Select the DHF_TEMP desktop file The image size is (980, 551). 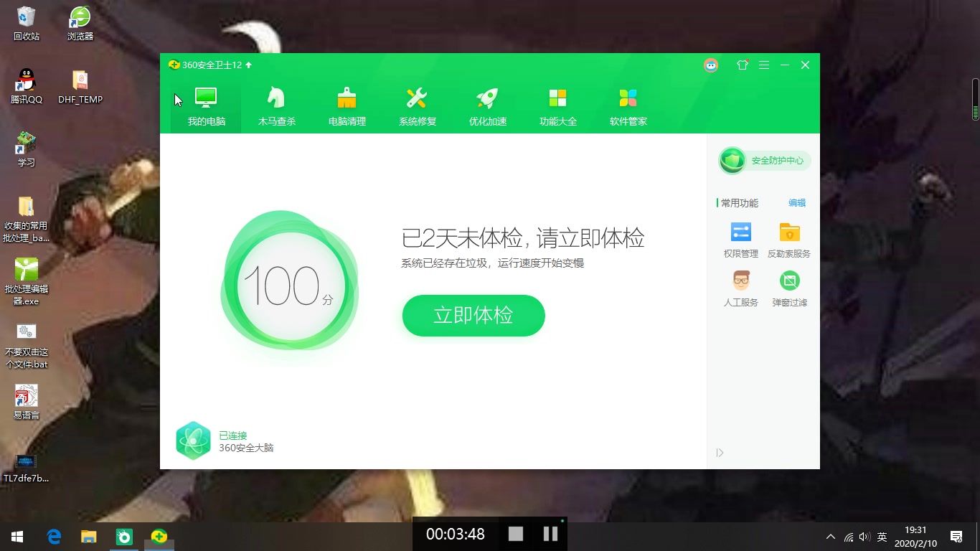pos(80,86)
